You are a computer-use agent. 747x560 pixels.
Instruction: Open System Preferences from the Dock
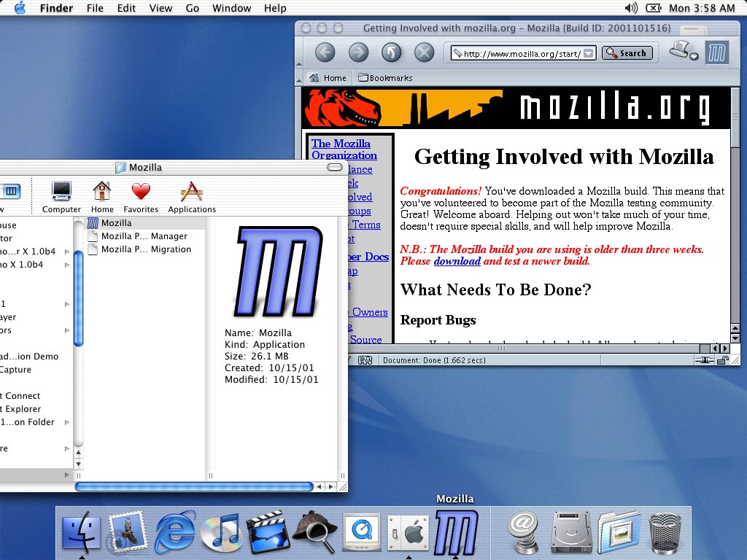409,533
